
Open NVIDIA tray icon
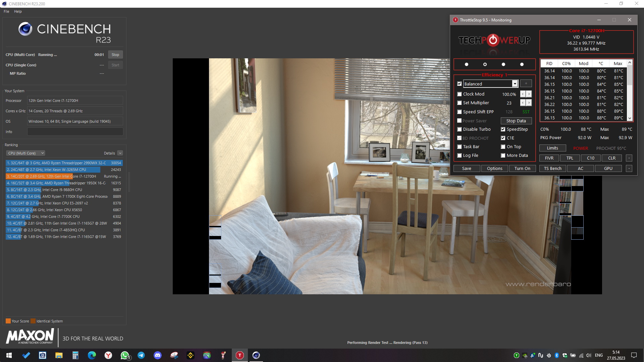click(x=525, y=355)
